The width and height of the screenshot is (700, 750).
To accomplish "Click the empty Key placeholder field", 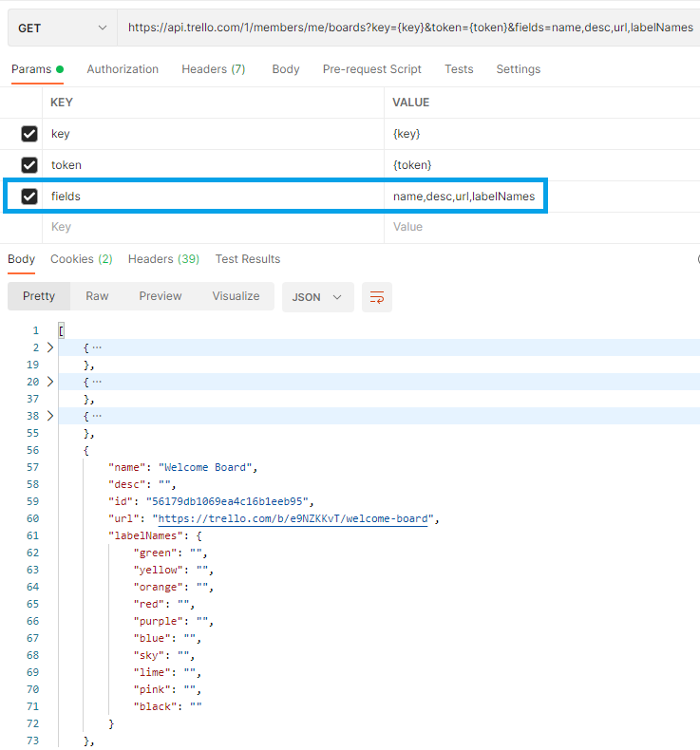I will pyautogui.click(x=213, y=227).
